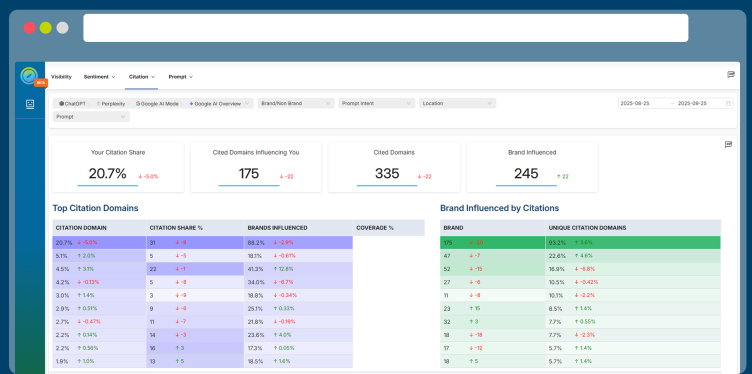Click the grey window control dot

click(x=62, y=28)
